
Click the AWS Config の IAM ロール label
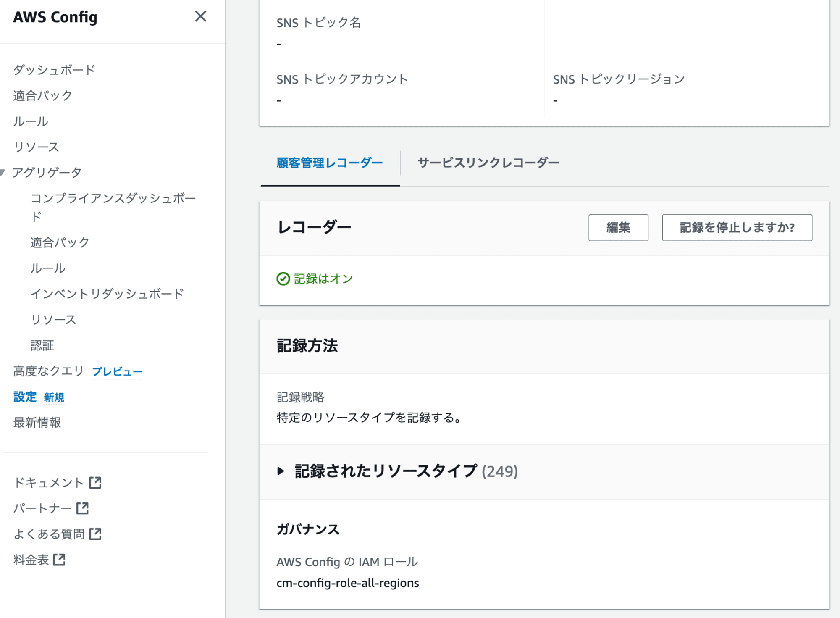pyautogui.click(x=347, y=562)
